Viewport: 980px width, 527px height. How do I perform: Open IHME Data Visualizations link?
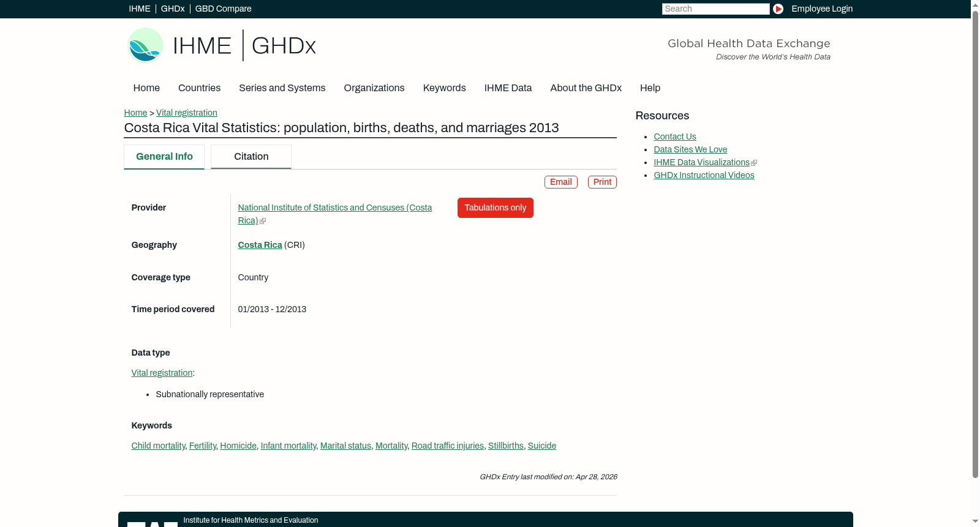click(x=701, y=162)
